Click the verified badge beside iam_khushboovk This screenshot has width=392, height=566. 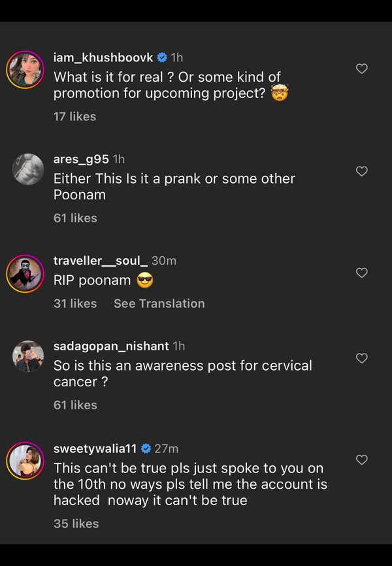162,58
